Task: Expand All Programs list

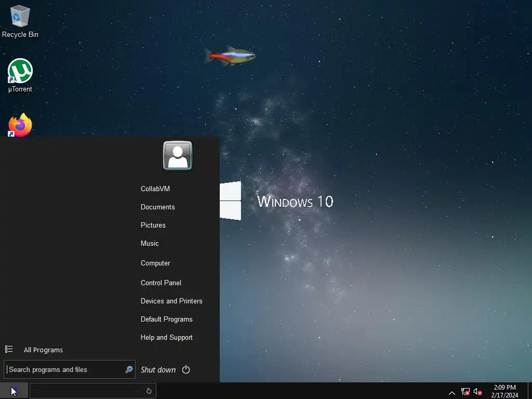Action: tap(43, 350)
